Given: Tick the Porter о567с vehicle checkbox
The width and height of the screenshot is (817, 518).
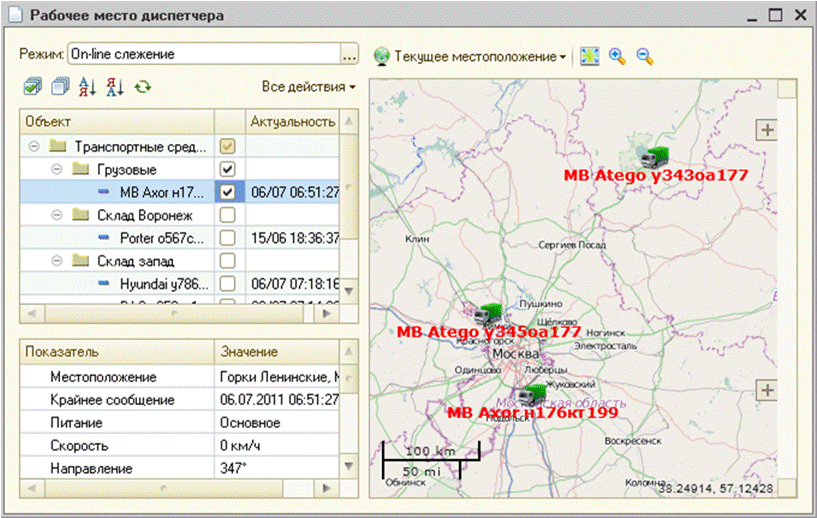Looking at the screenshot, I should point(227,238).
